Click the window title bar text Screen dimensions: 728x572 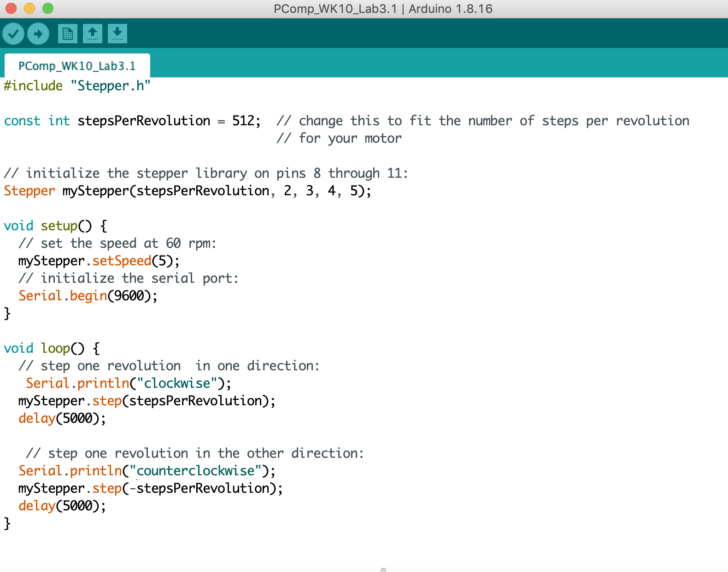pos(382,9)
